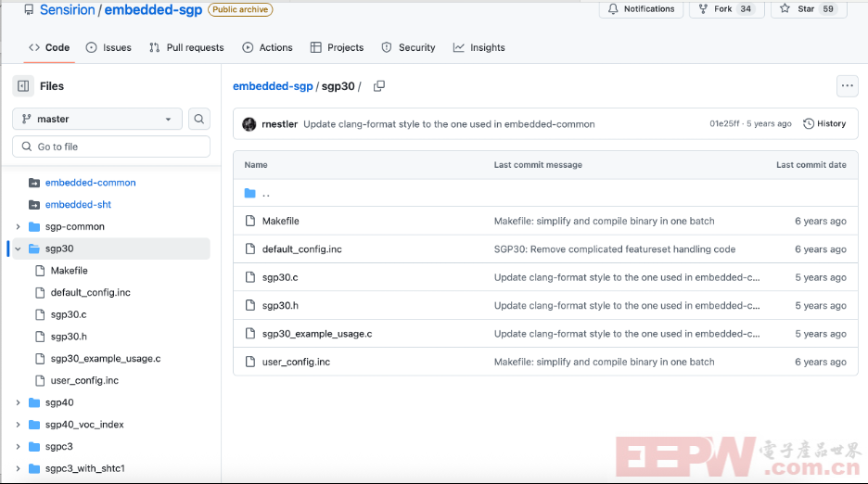
Task: Click the Fork count 34
Action: 746,9
